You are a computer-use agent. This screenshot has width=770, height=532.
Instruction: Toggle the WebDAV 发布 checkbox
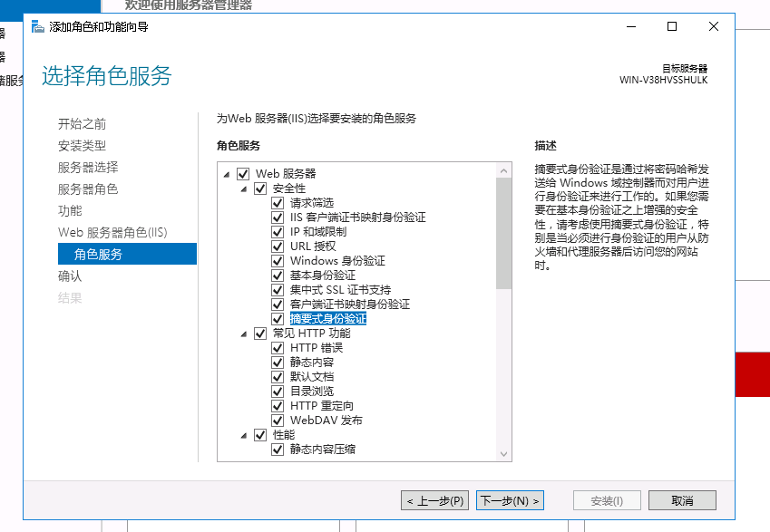(x=278, y=421)
